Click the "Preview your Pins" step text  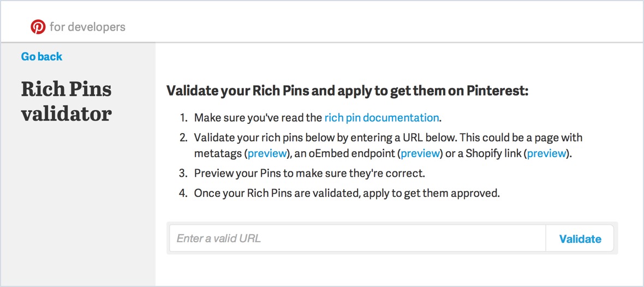click(309, 174)
